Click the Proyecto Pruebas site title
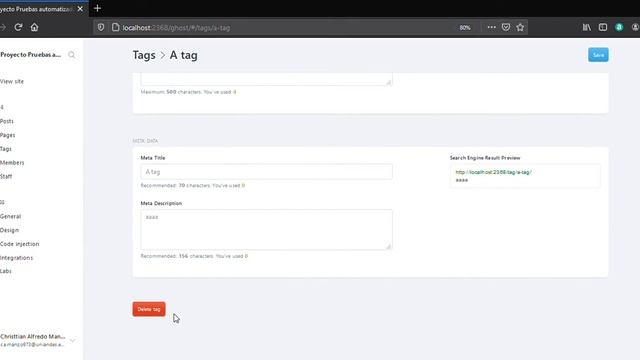Screen dimensions: 640x360 pos(31,55)
